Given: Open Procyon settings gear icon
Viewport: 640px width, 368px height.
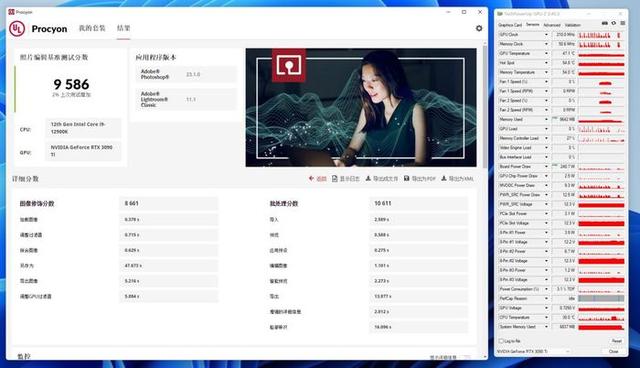Looking at the screenshot, I should [479, 28].
